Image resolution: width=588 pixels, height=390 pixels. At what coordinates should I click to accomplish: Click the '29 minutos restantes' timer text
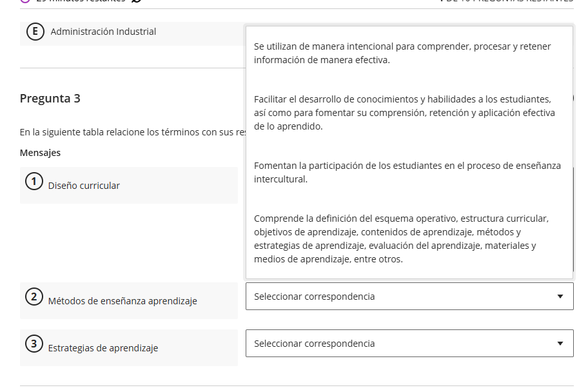pos(77,3)
